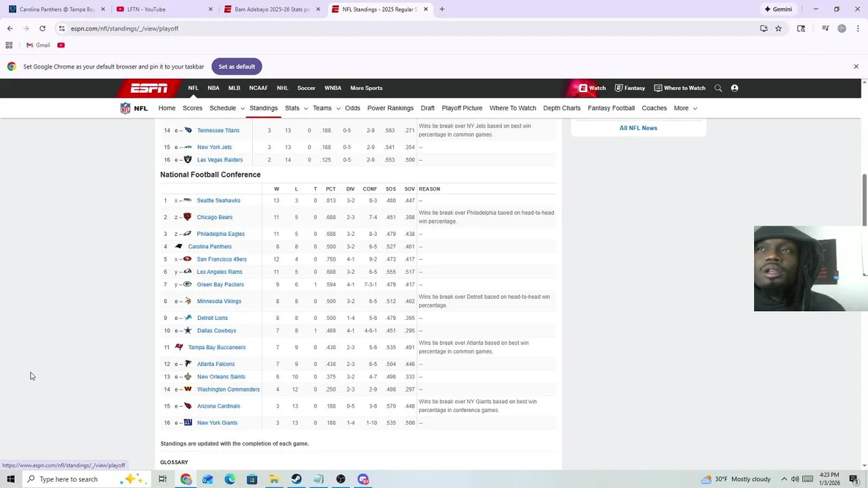Switch to Bam Adebayo stats tab
The image size is (868, 488).
271,9
